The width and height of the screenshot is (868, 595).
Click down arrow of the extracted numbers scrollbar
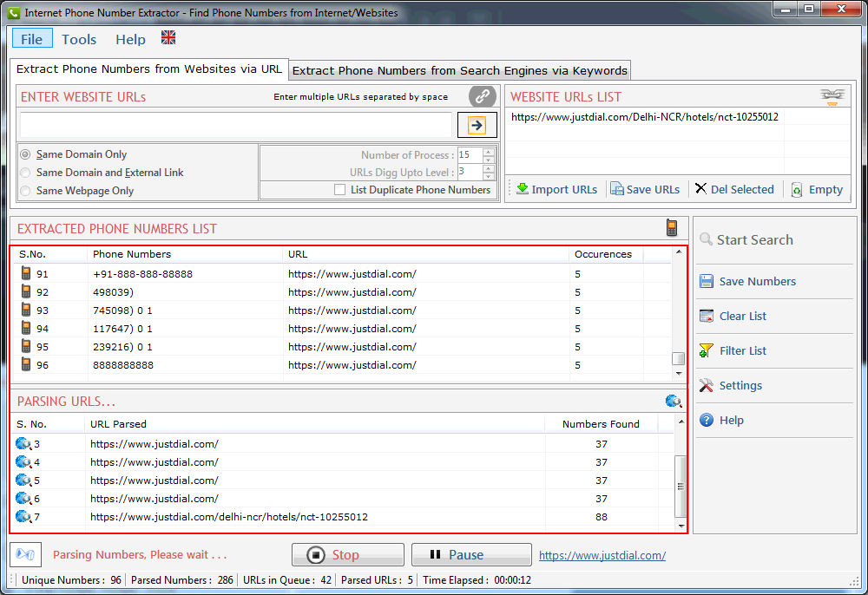pyautogui.click(x=679, y=374)
